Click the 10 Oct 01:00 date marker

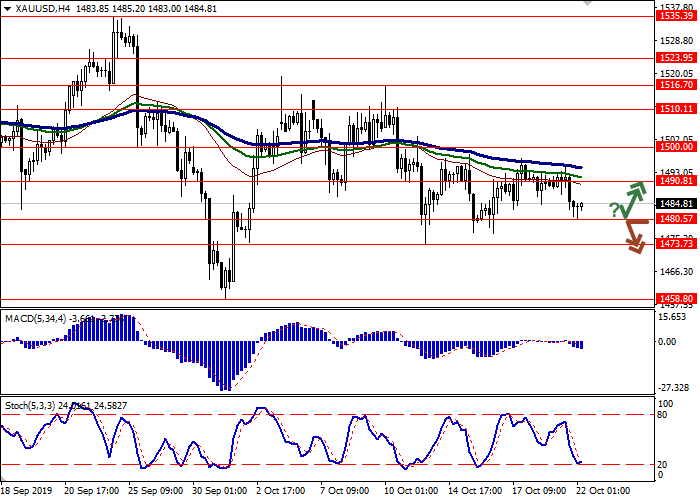[411, 492]
